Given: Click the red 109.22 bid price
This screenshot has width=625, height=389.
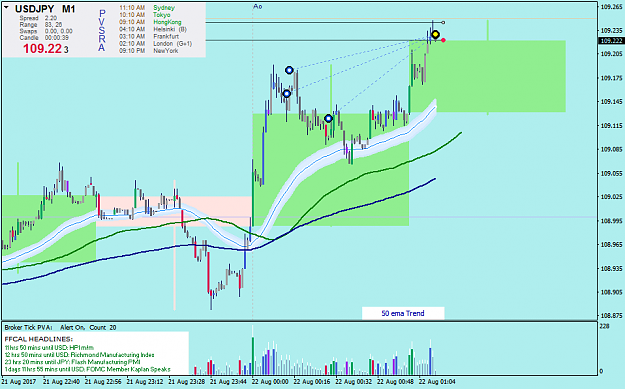Looking at the screenshot, I should [42, 49].
